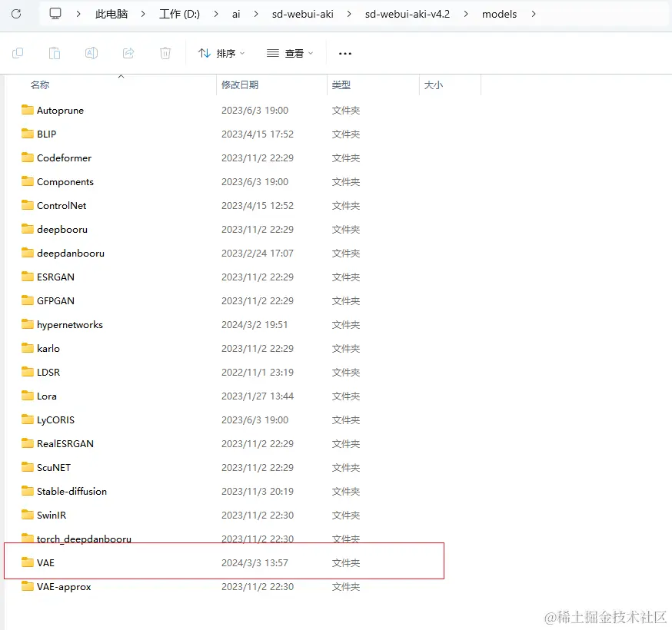Screen dimensions: 672x630
Task: Click the refresh icon
Action: tap(15, 13)
